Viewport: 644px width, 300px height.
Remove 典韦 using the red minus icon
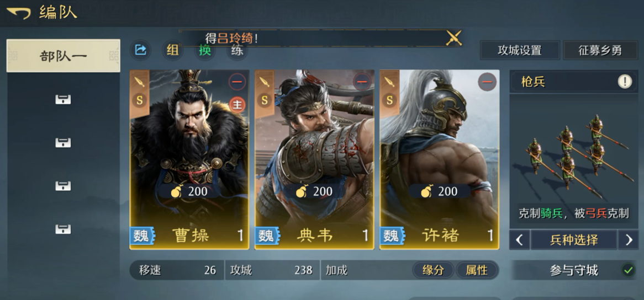pos(362,82)
